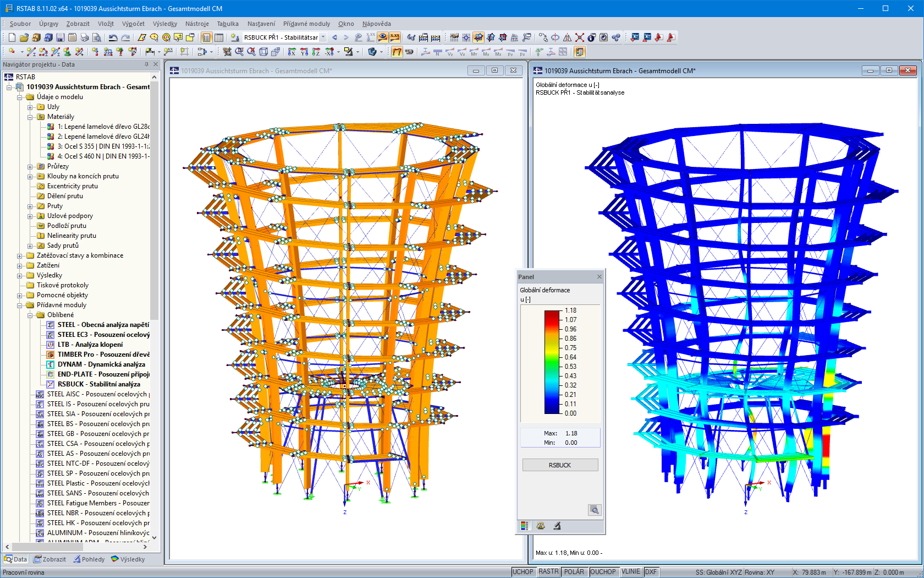This screenshot has height=578, width=924.
Task: Click the Print toolbar icon
Action: tap(84, 37)
